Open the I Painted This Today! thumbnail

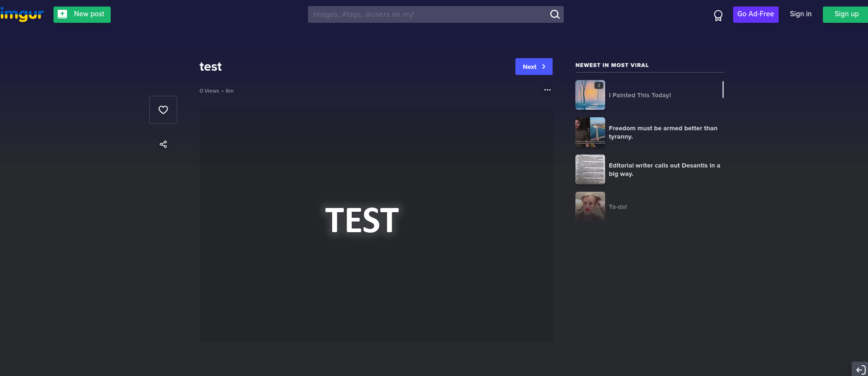tap(590, 95)
